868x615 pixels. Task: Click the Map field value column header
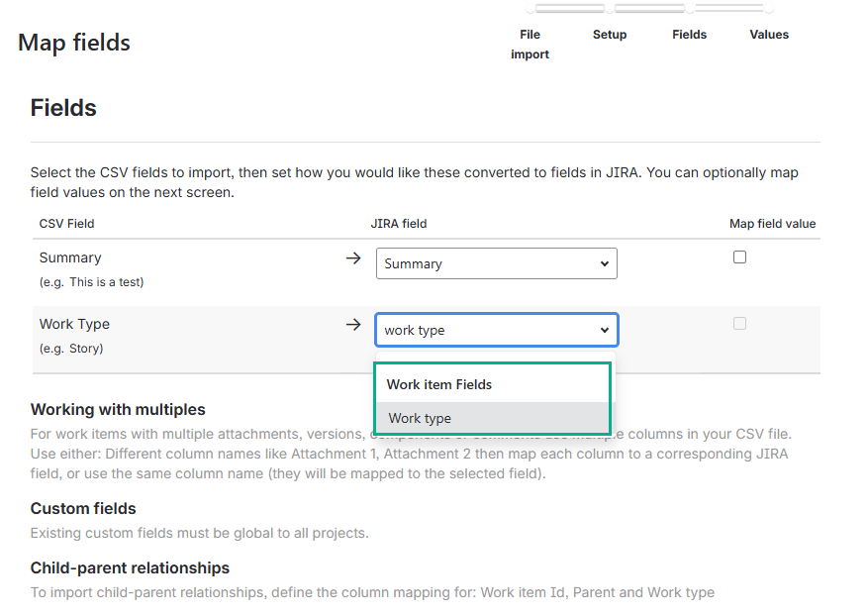point(772,224)
